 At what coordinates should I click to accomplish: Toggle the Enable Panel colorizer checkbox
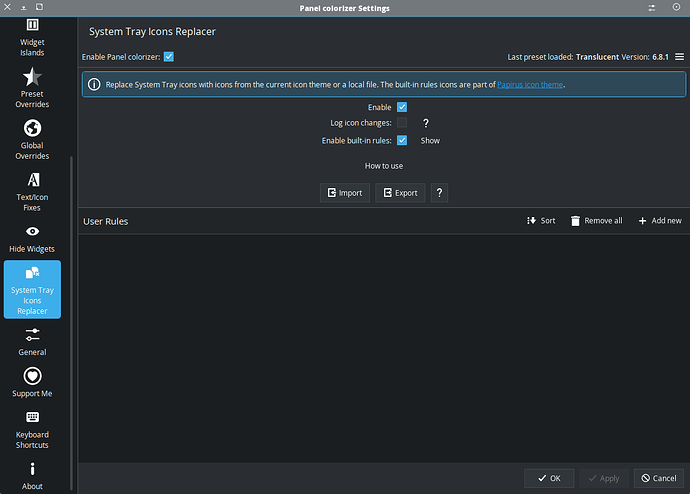click(x=169, y=57)
